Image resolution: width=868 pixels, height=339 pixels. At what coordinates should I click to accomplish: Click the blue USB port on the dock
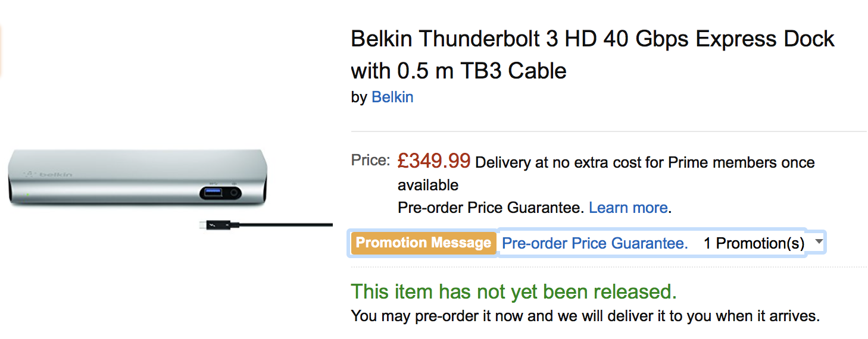coord(213,193)
